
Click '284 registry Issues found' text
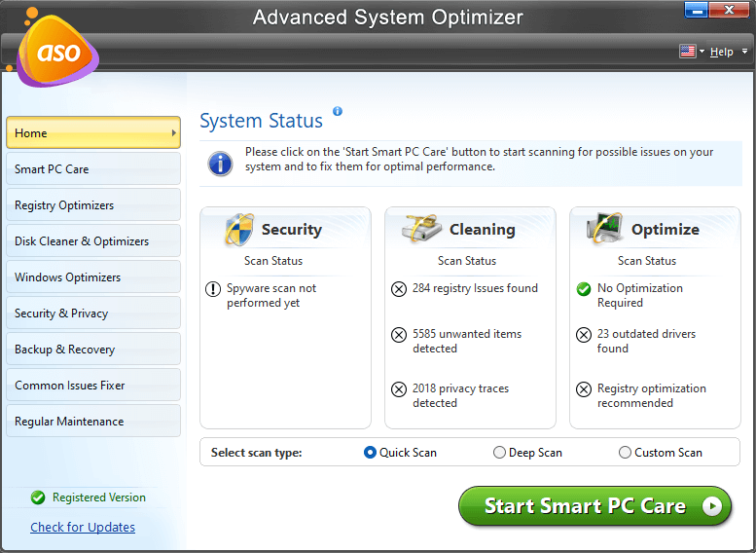475,288
